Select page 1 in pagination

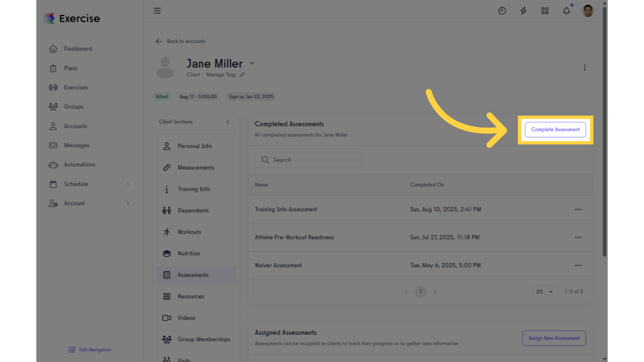(420, 292)
